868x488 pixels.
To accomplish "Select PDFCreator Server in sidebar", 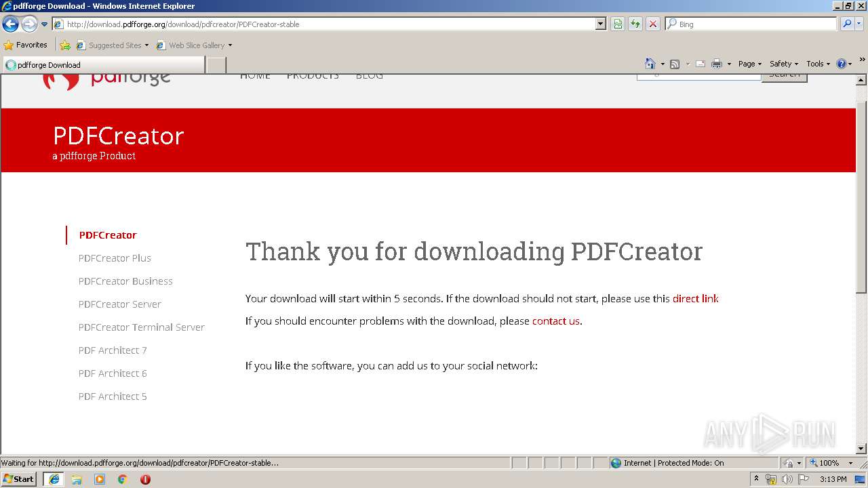I will coord(119,304).
